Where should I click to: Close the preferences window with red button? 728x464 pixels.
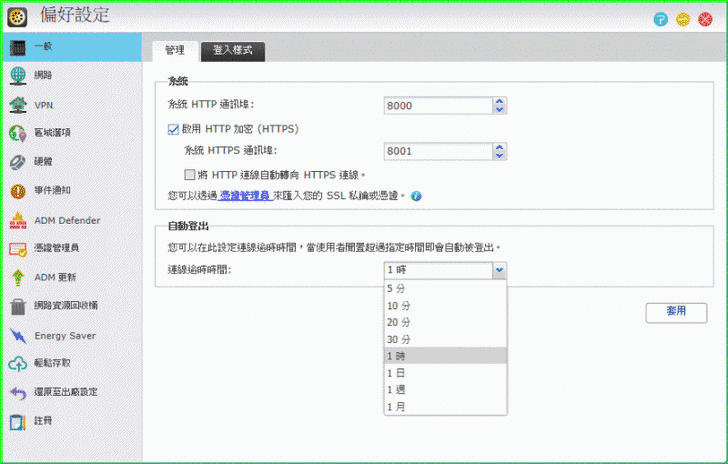pyautogui.click(x=705, y=19)
